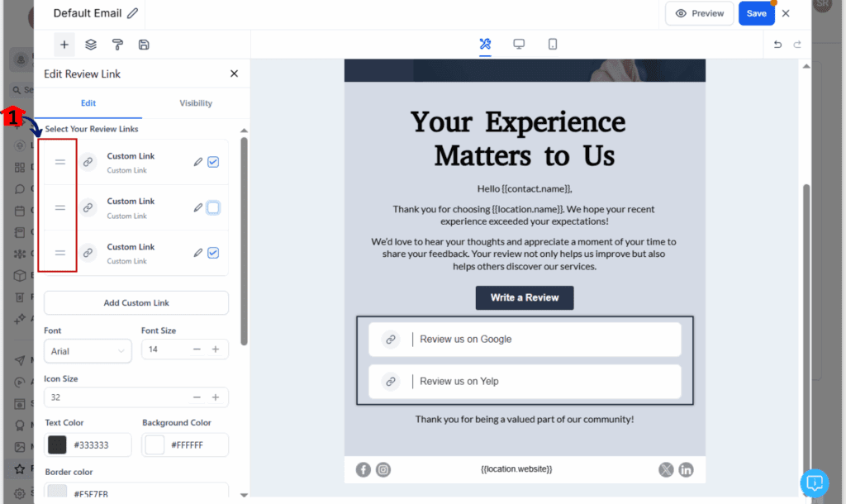Select the paint roller styles icon
846x504 pixels.
(117, 45)
